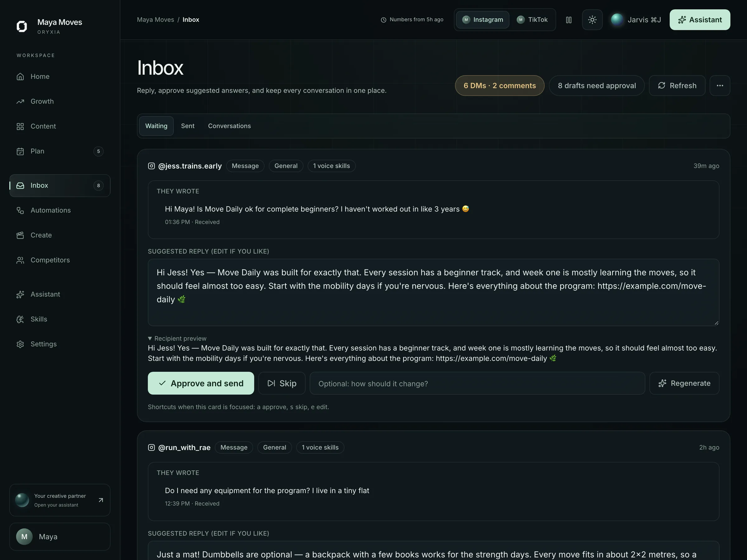Open the Plan calendar page

point(60,151)
